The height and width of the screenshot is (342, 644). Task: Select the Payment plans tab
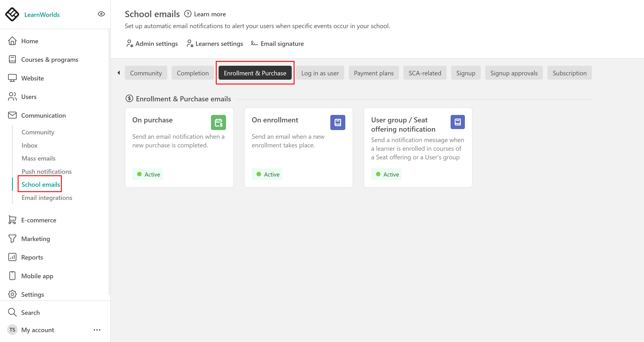[373, 73]
